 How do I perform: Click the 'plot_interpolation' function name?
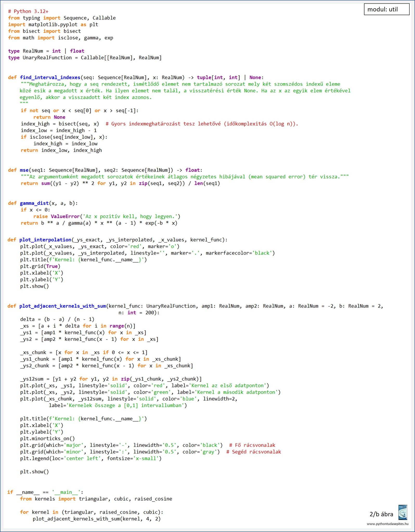[x=46, y=240]
